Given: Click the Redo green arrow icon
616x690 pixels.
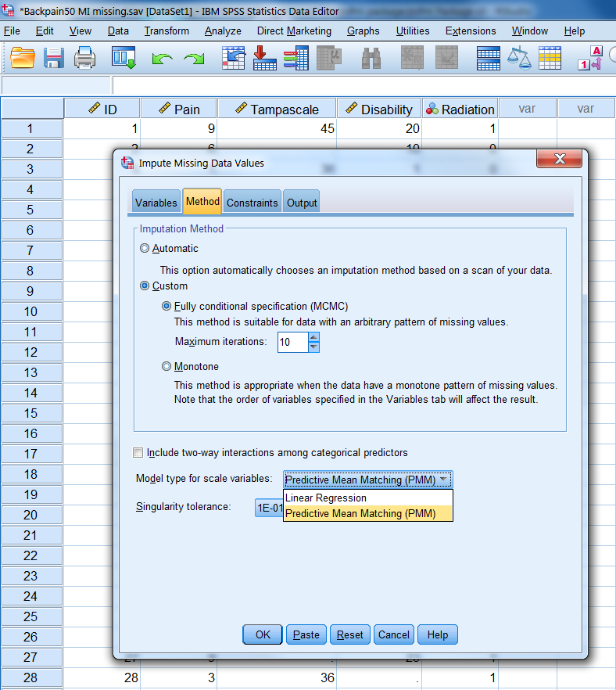Looking at the screenshot, I should click(x=194, y=58).
